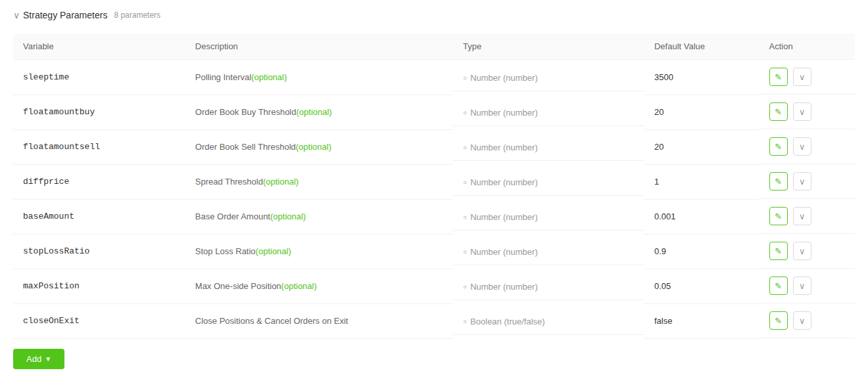This screenshot has width=868, height=379.
Task: Click the Default Value column header
Action: pos(679,47)
